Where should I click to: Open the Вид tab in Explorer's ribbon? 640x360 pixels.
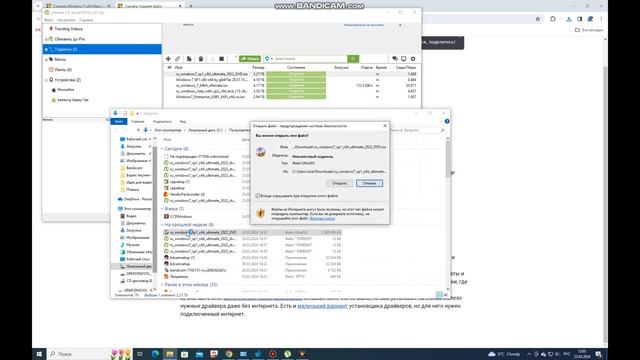click(183, 122)
